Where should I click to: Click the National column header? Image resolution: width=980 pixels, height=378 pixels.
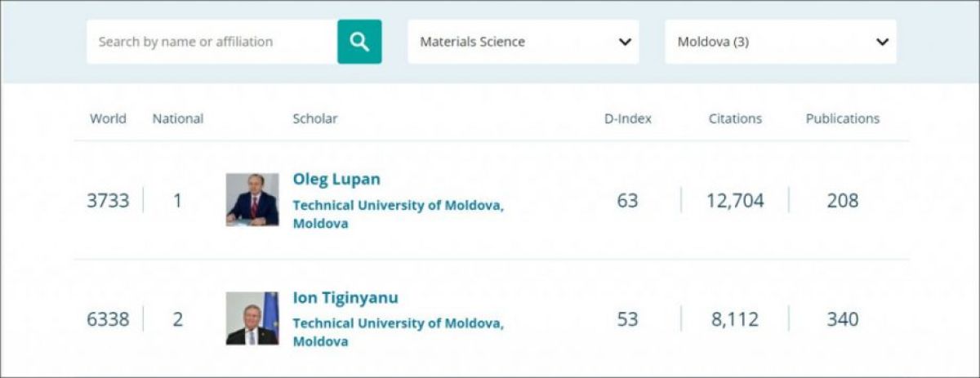tap(178, 118)
